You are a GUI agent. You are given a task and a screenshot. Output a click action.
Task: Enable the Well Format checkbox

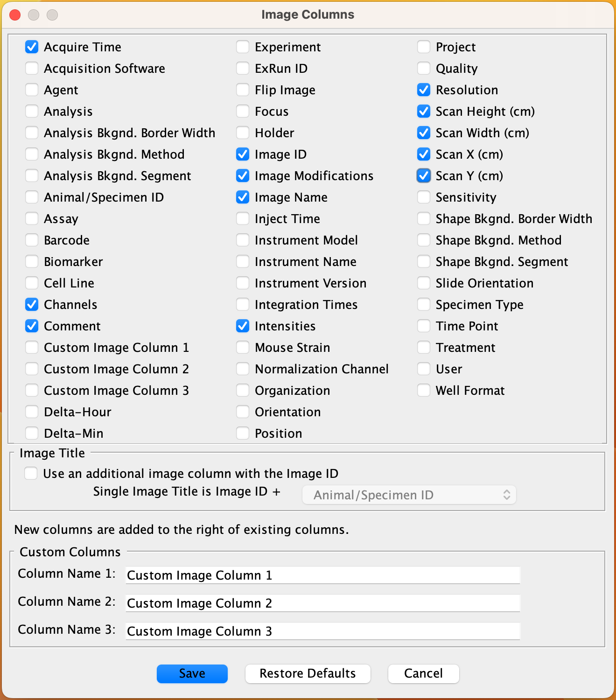coord(424,391)
